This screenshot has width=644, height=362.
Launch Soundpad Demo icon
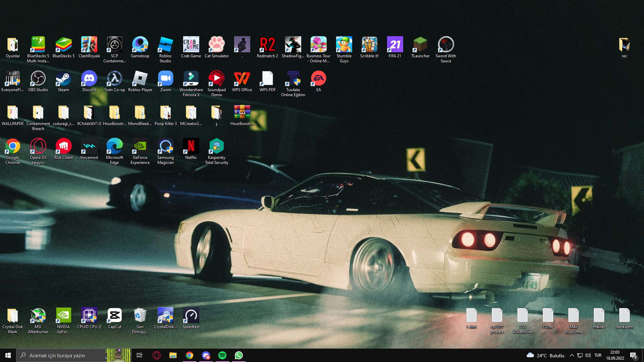pyautogui.click(x=216, y=83)
